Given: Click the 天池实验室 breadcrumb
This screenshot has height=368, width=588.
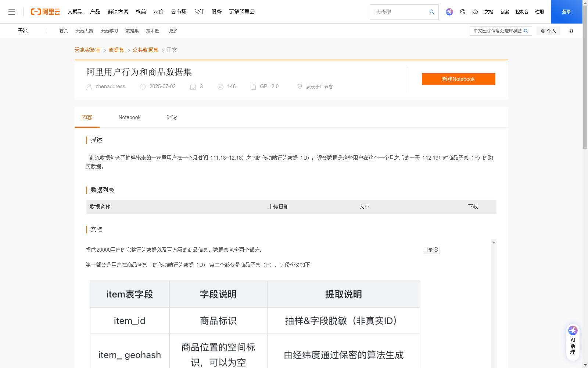Looking at the screenshot, I should tap(87, 50).
